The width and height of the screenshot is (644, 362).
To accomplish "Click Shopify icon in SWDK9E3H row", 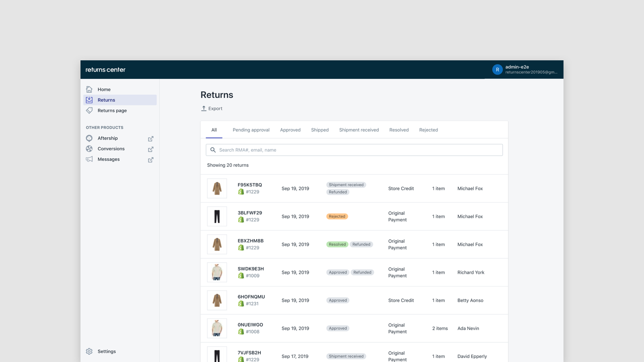I will (x=241, y=276).
